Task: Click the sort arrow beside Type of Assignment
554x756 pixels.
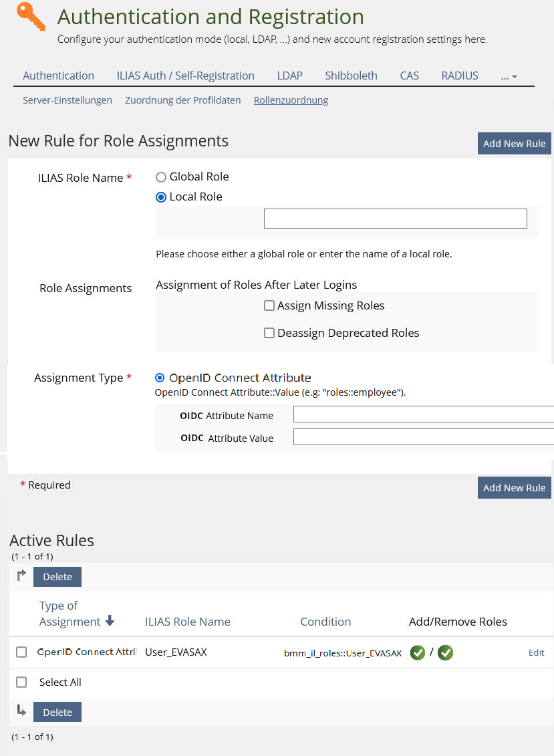Action: pyautogui.click(x=110, y=622)
